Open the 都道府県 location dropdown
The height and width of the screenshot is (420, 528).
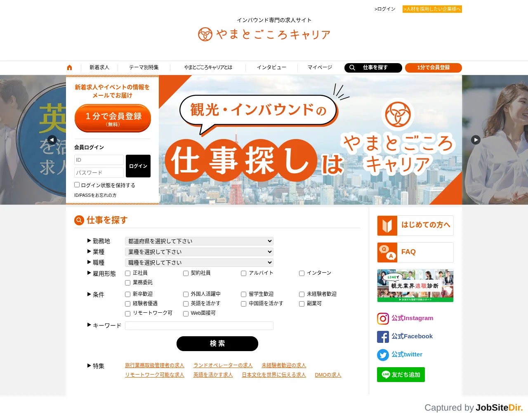(x=199, y=241)
